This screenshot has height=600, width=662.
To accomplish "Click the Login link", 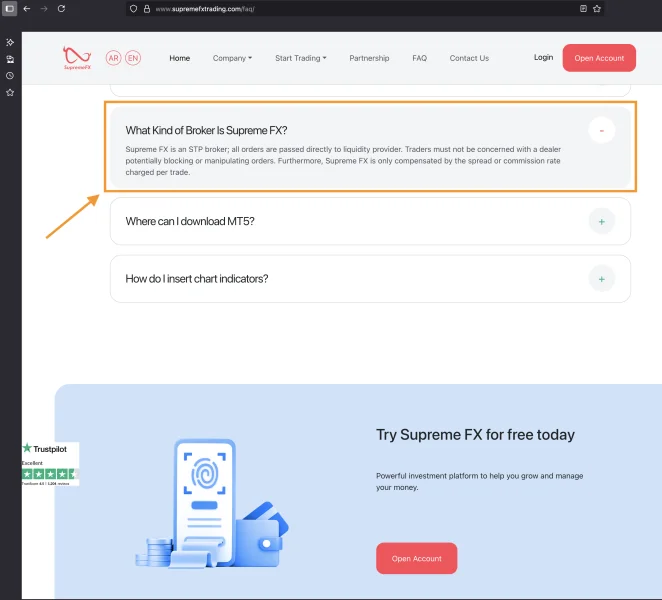I will pyautogui.click(x=543, y=57).
